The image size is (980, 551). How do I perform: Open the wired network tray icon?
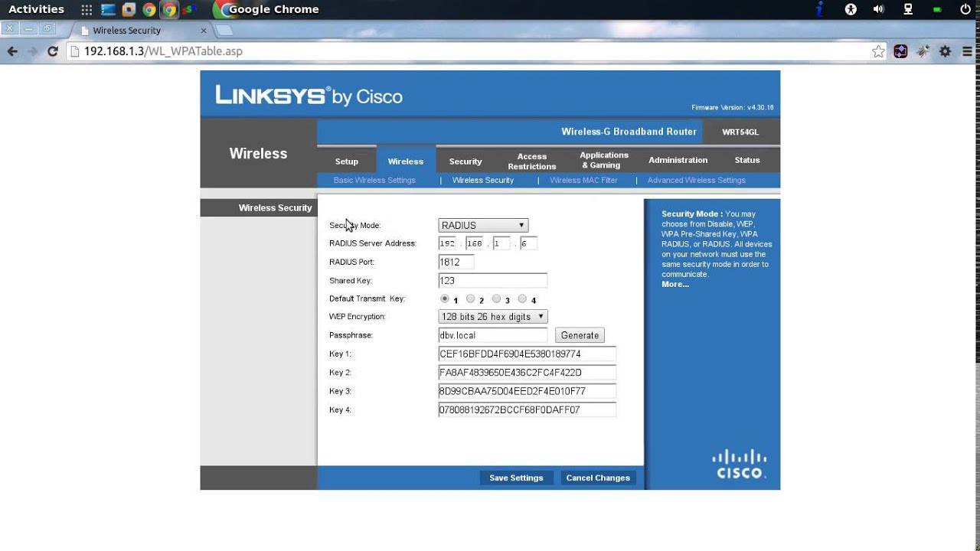(x=908, y=10)
